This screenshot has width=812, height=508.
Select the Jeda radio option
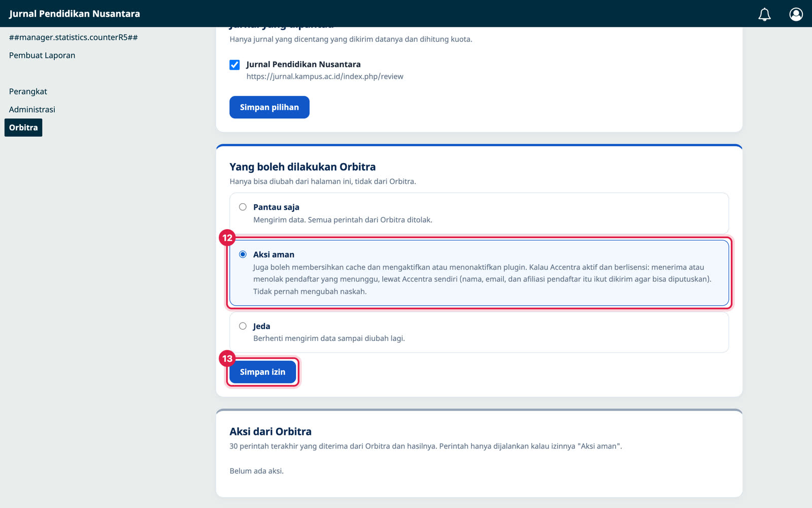(243, 326)
